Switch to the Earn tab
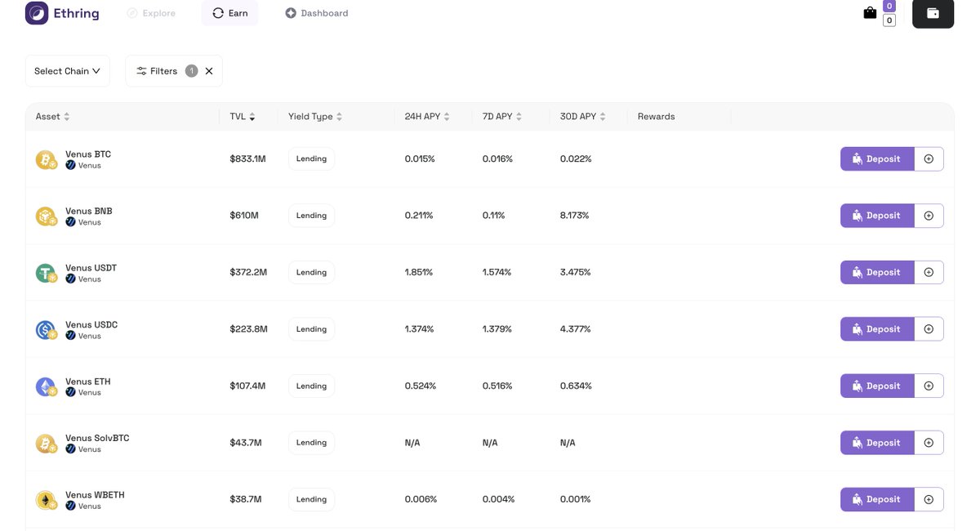The height and width of the screenshot is (531, 980). point(229,13)
